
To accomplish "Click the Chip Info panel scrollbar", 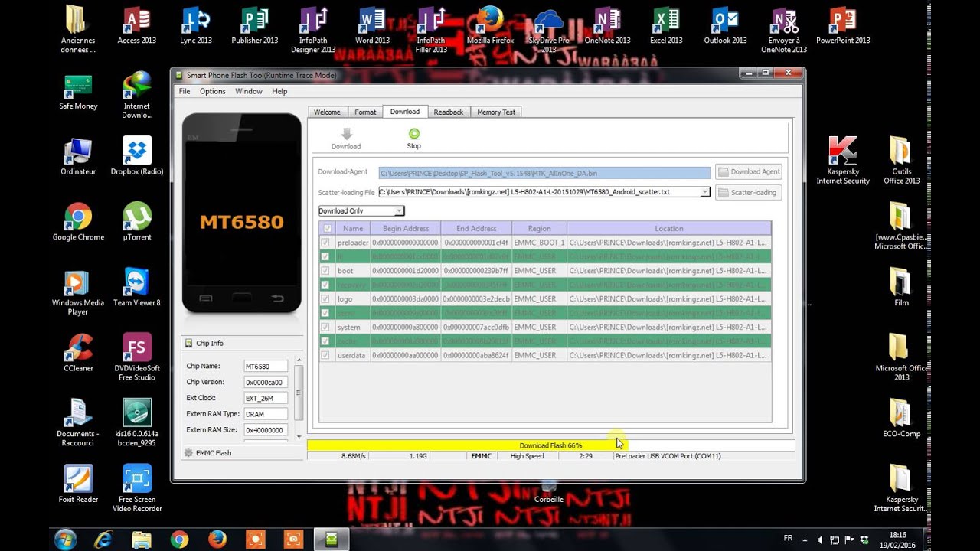I will click(x=299, y=398).
